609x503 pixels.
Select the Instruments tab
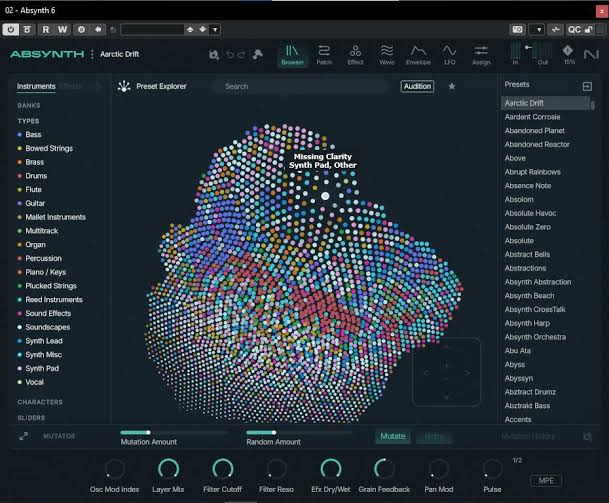click(x=36, y=86)
